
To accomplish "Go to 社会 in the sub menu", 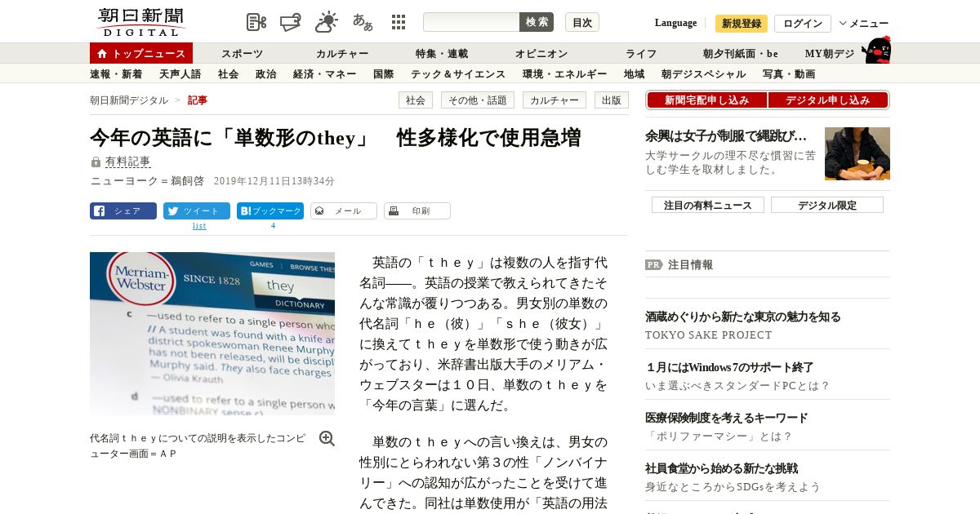I will point(229,74).
